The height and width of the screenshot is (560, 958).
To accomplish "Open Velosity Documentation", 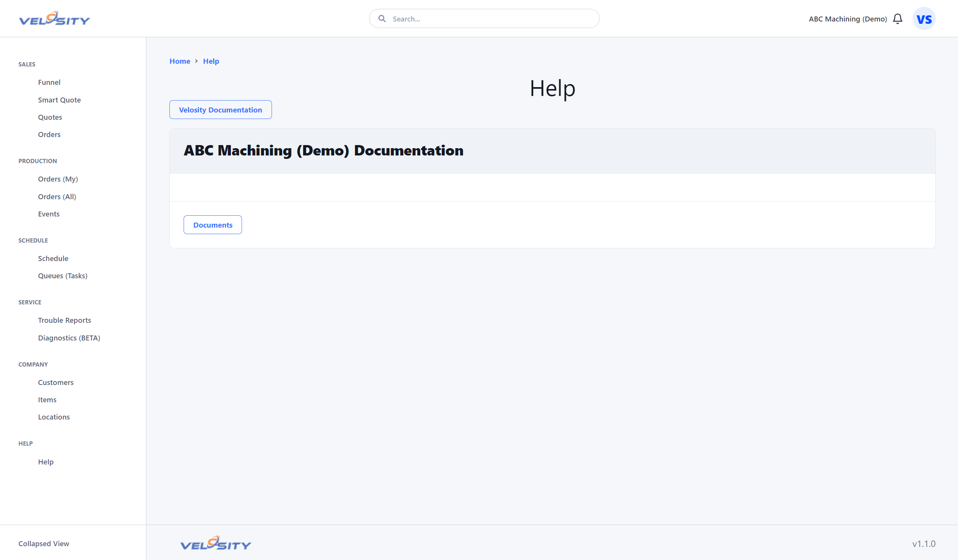I will [x=220, y=110].
